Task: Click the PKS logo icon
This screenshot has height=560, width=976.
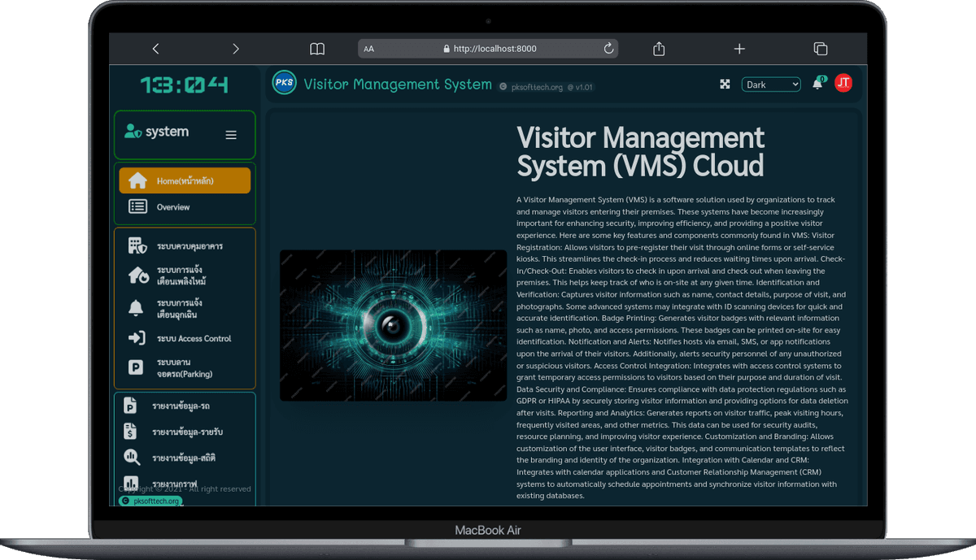Action: [284, 82]
